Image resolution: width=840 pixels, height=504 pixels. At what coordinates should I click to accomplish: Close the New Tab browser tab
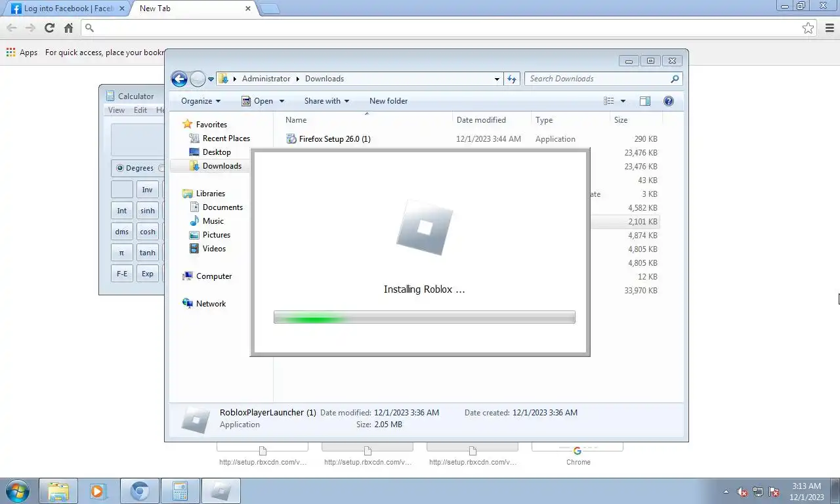pyautogui.click(x=248, y=9)
